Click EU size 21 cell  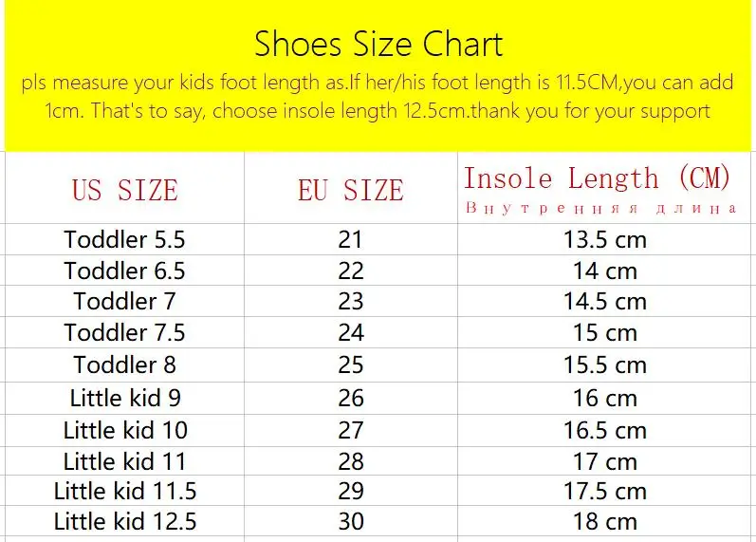(351, 239)
